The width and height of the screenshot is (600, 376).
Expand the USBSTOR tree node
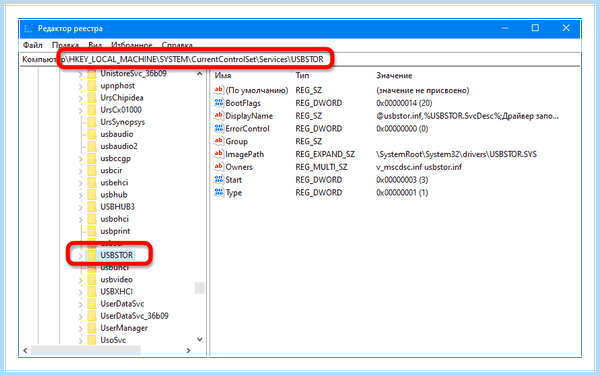point(80,256)
